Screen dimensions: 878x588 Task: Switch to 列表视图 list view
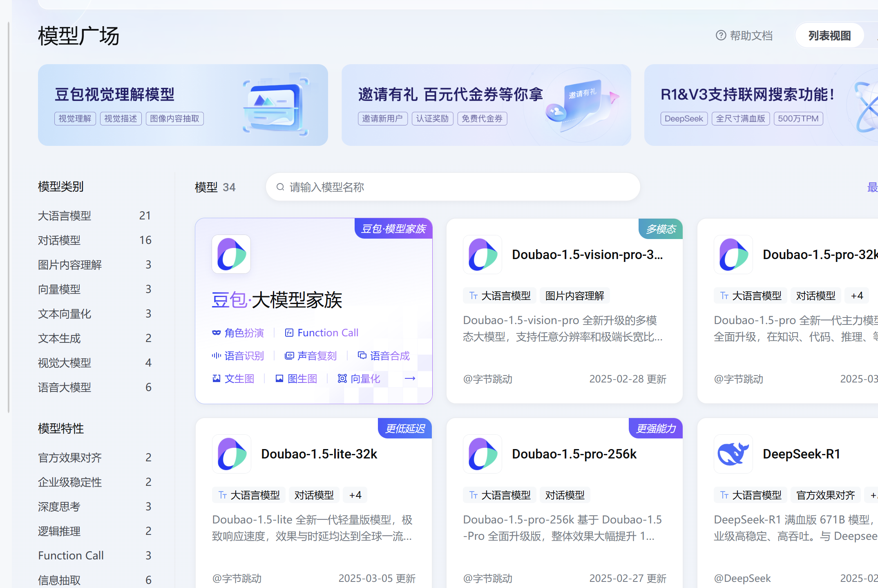pos(829,36)
